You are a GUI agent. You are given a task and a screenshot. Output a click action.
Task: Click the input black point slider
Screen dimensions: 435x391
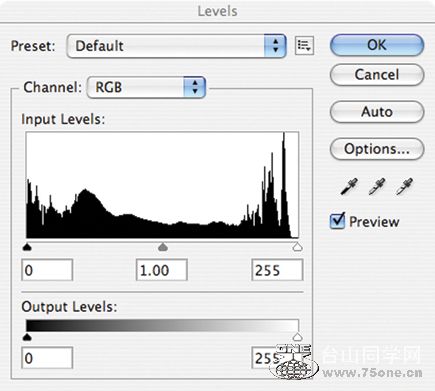pos(27,247)
